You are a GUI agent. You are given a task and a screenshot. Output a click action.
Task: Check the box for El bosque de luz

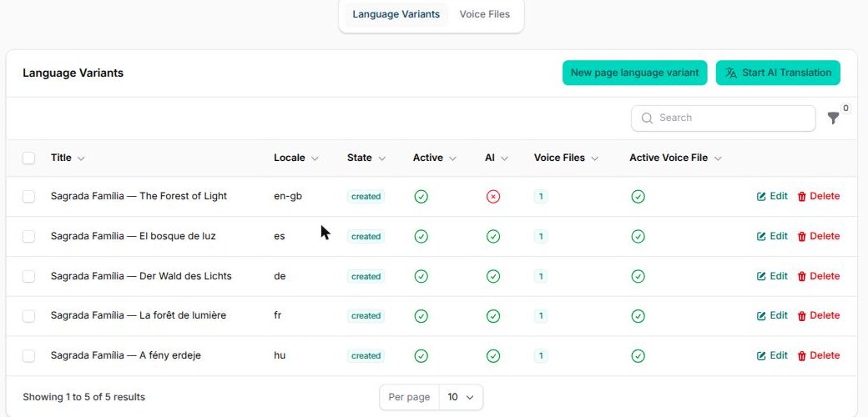[x=28, y=237]
